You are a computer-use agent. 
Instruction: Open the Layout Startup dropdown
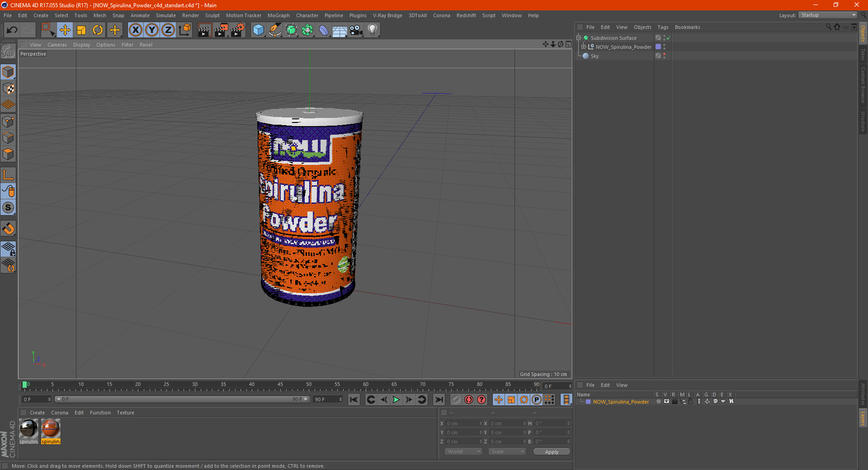[x=828, y=15]
